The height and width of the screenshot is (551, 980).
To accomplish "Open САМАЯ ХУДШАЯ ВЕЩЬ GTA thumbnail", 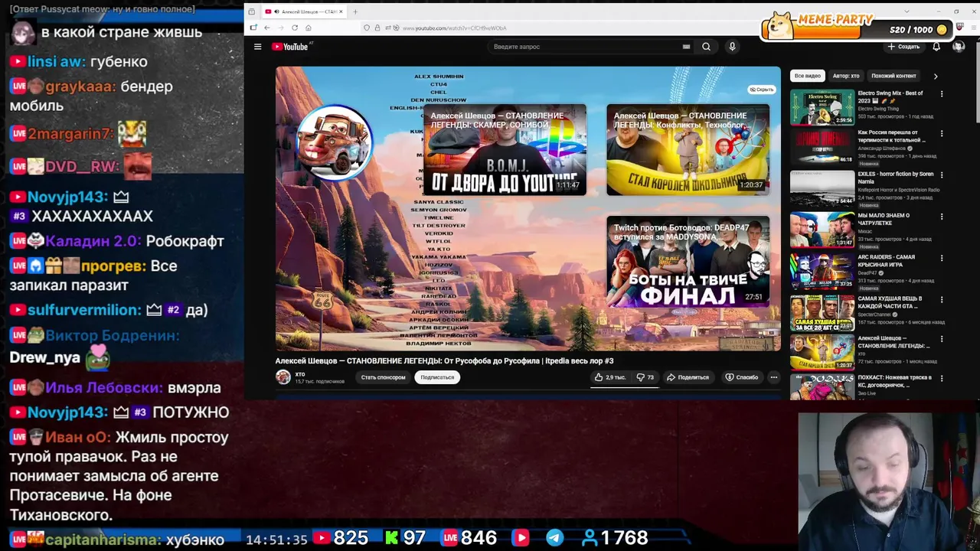I will (822, 313).
